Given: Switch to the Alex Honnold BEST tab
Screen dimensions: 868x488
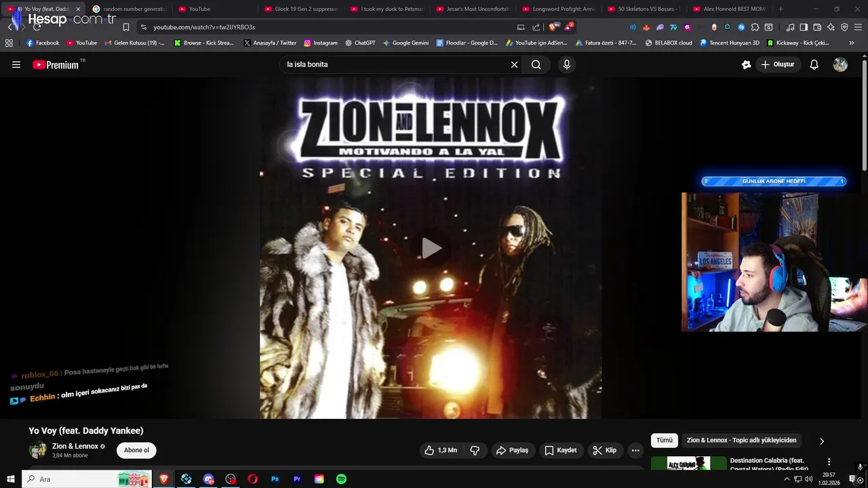Looking at the screenshot, I should pos(730,9).
